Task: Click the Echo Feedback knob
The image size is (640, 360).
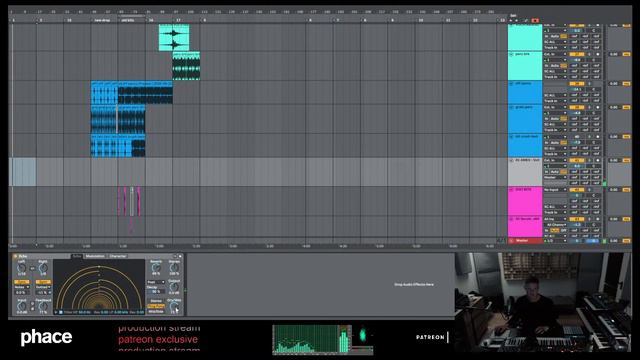Action: point(43,306)
